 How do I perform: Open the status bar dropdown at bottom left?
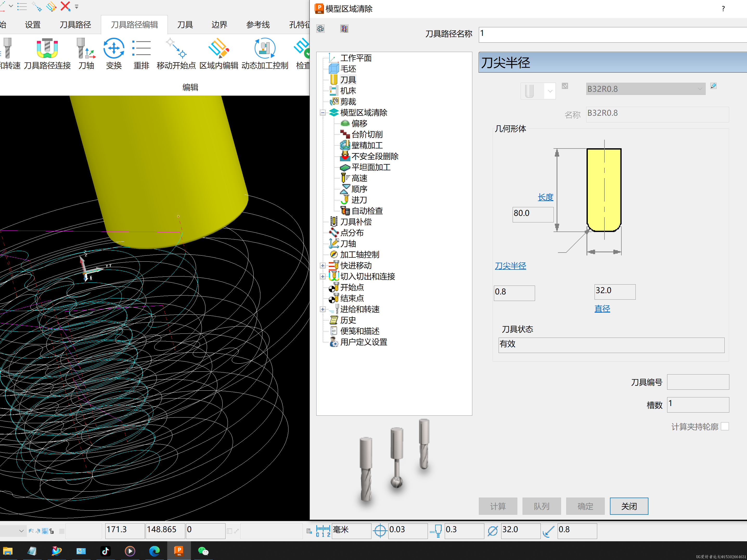coord(21,531)
